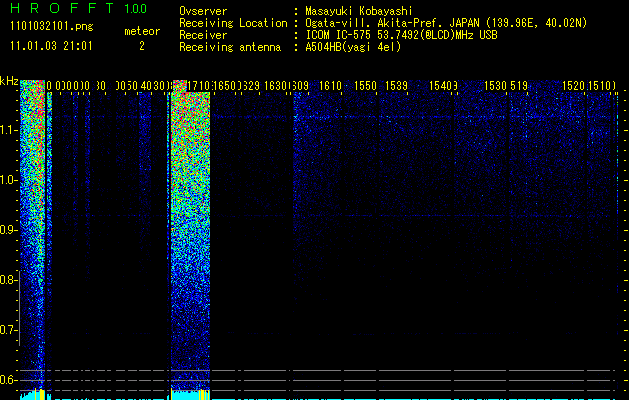Click the 1610 time marker

coord(331,86)
